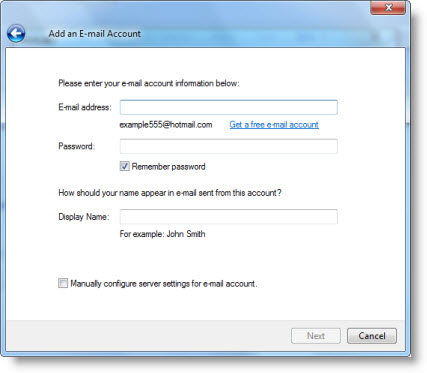
Task: Click the blue back arrow button
Action: pyautogui.click(x=16, y=33)
